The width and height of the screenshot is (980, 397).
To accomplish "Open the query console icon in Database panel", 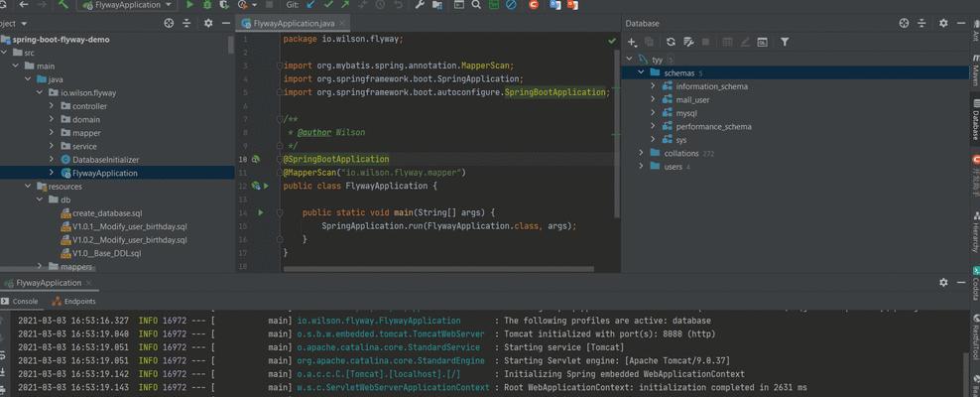I will tap(762, 42).
